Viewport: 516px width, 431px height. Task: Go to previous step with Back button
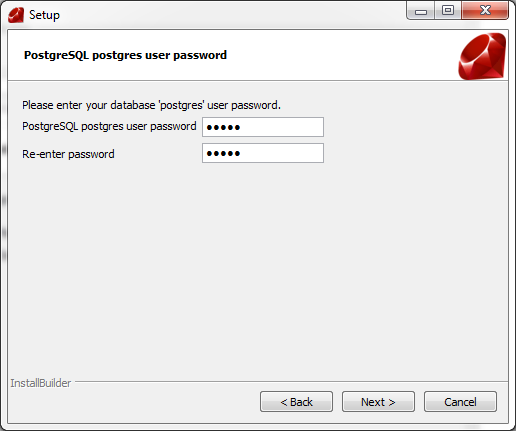click(296, 402)
